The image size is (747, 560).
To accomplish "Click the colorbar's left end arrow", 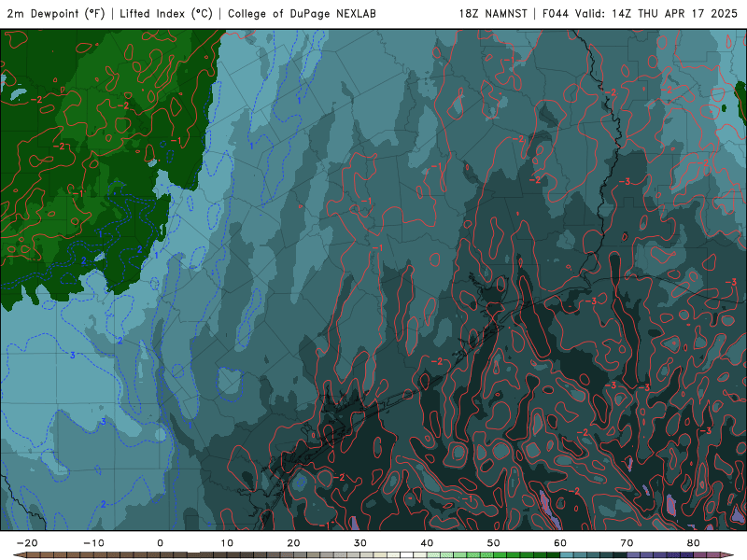I will [19, 555].
